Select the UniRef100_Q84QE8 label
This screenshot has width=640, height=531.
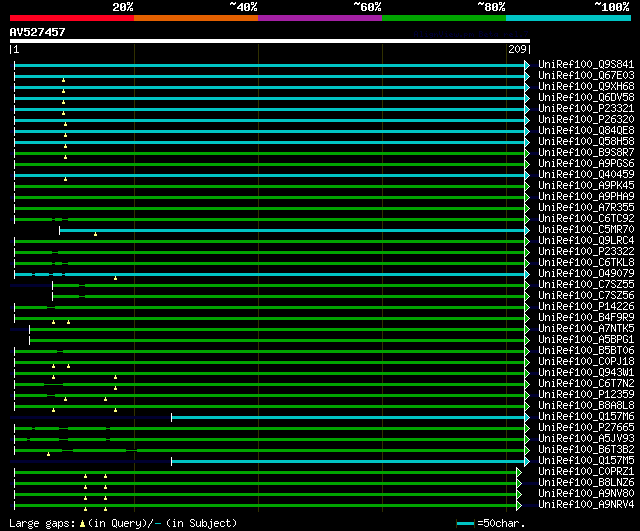coord(586,130)
